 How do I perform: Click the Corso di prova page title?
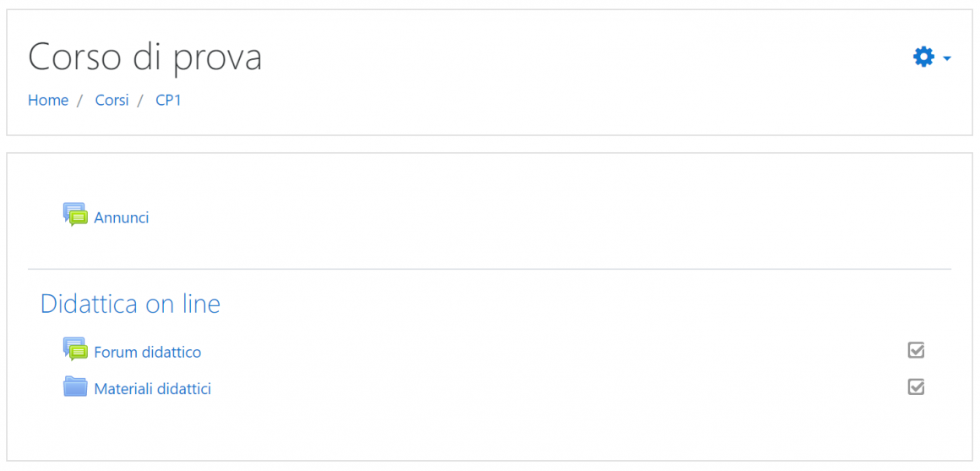click(x=144, y=58)
